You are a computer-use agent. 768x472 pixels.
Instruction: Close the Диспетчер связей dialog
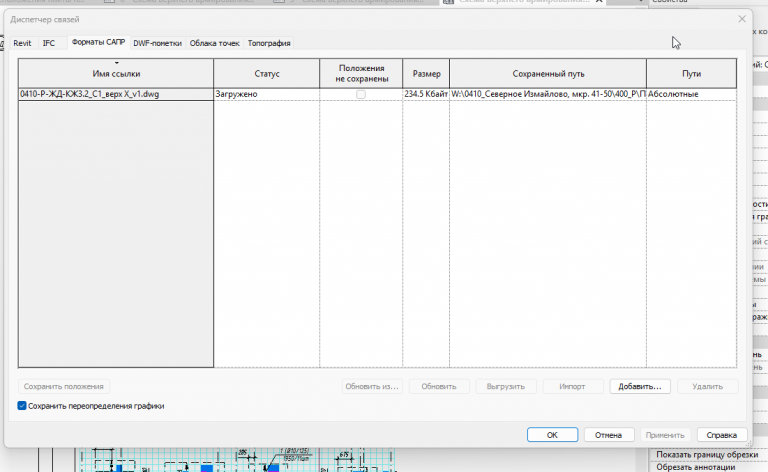click(x=742, y=19)
